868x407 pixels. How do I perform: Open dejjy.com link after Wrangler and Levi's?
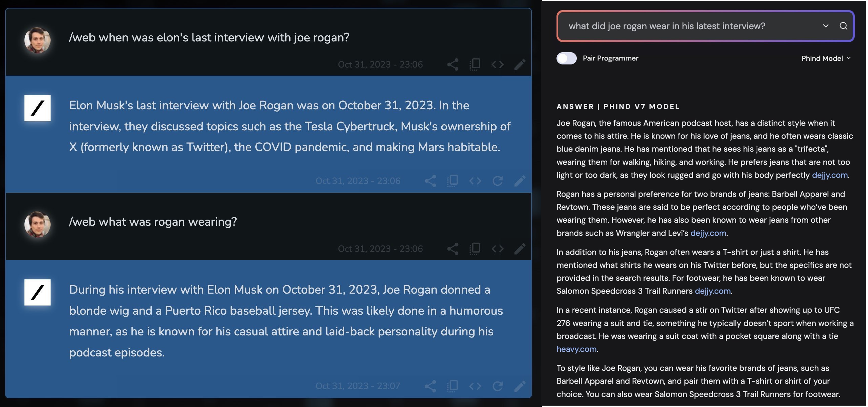click(708, 233)
